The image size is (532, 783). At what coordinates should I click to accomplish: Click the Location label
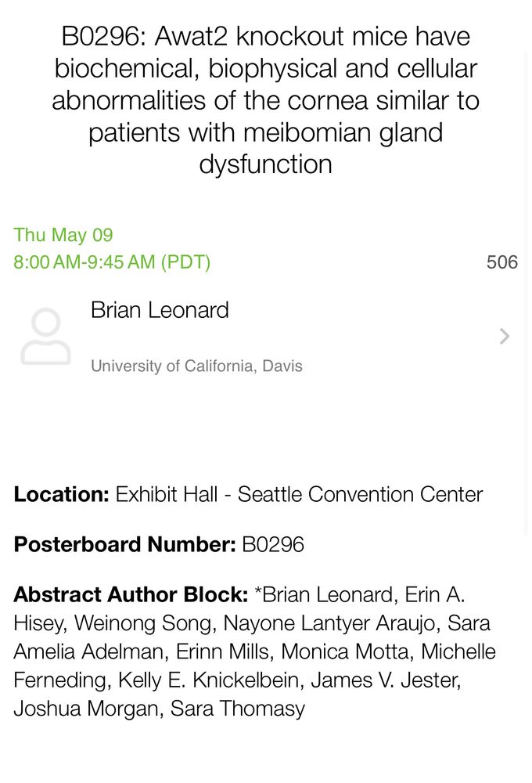(x=61, y=494)
